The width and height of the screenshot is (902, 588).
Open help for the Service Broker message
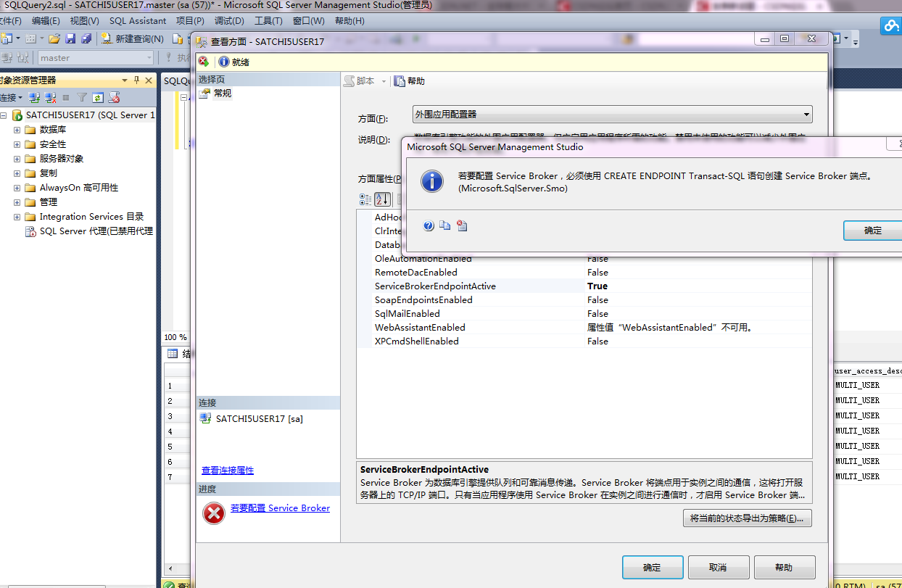(x=428, y=225)
